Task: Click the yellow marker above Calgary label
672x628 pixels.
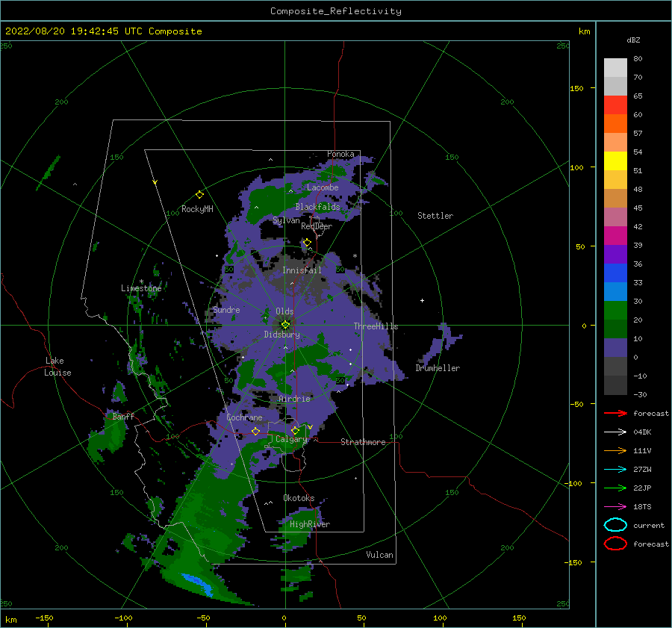Action: pyautogui.click(x=295, y=431)
